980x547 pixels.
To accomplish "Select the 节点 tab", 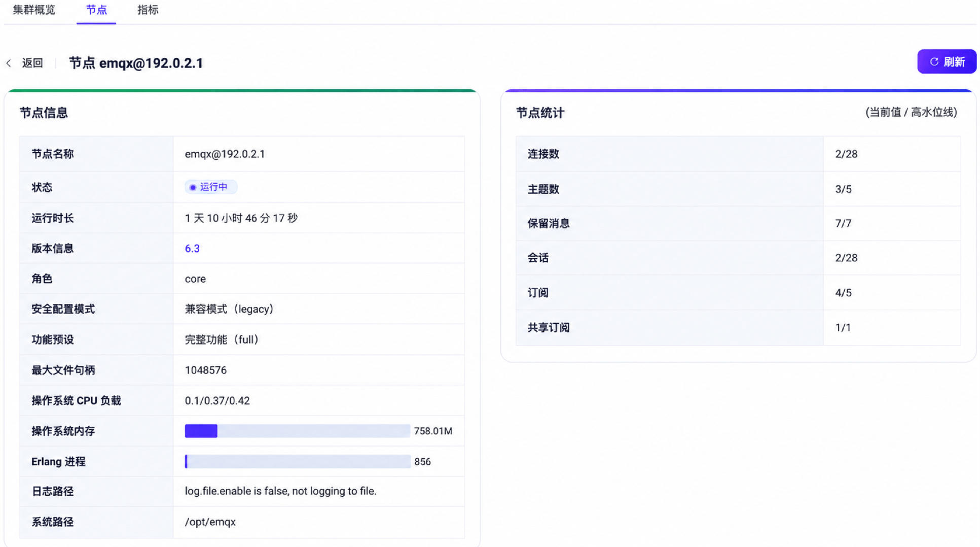I will [96, 10].
